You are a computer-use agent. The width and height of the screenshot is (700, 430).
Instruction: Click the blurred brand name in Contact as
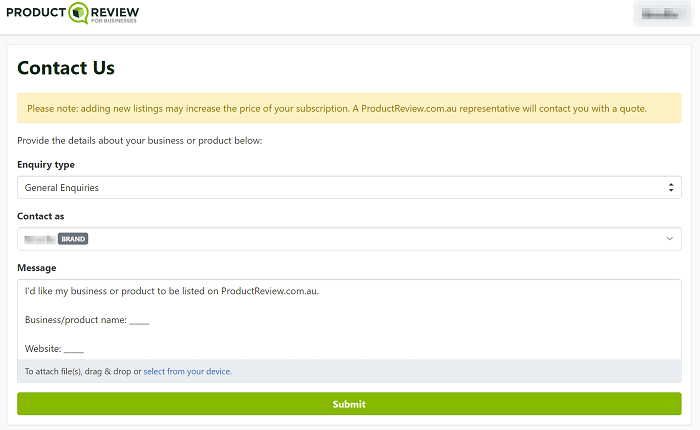pyautogui.click(x=40, y=239)
